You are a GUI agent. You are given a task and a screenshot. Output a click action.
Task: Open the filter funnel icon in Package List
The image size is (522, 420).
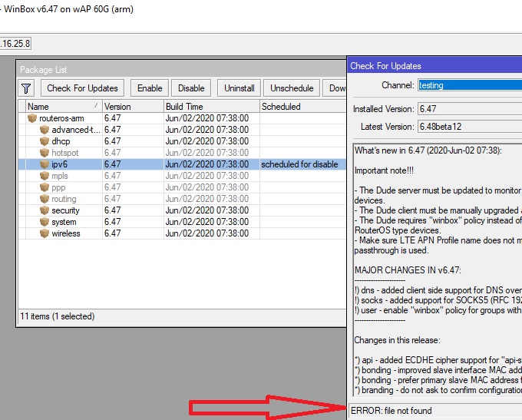point(26,88)
